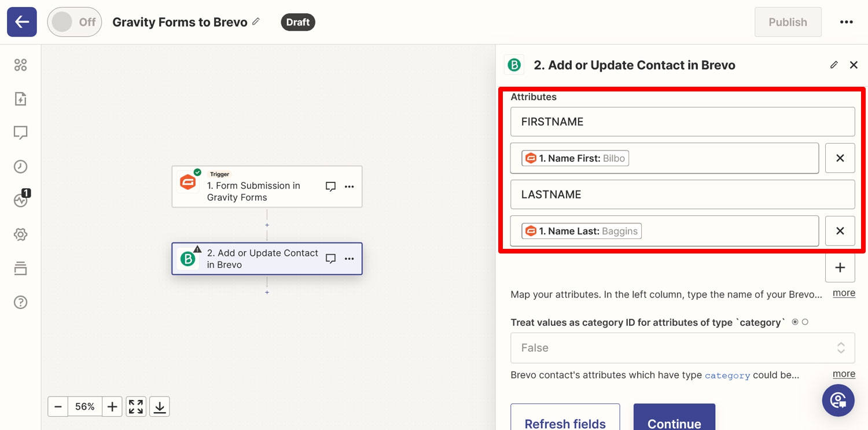Click the Name Last: Baggins pill

click(x=582, y=231)
